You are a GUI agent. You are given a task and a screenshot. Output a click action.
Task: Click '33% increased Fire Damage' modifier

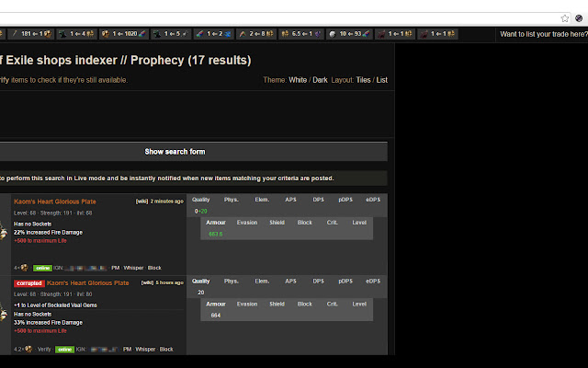49,323
